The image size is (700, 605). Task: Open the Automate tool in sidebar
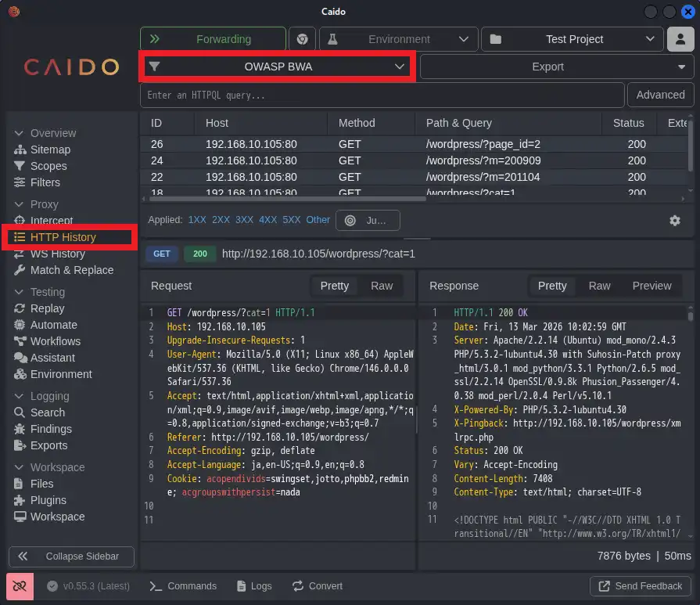click(53, 325)
